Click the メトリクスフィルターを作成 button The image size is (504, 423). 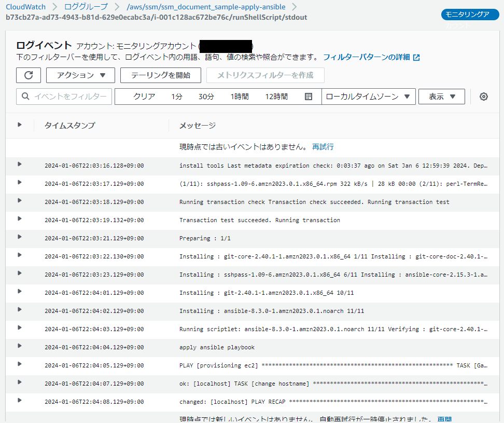265,75
